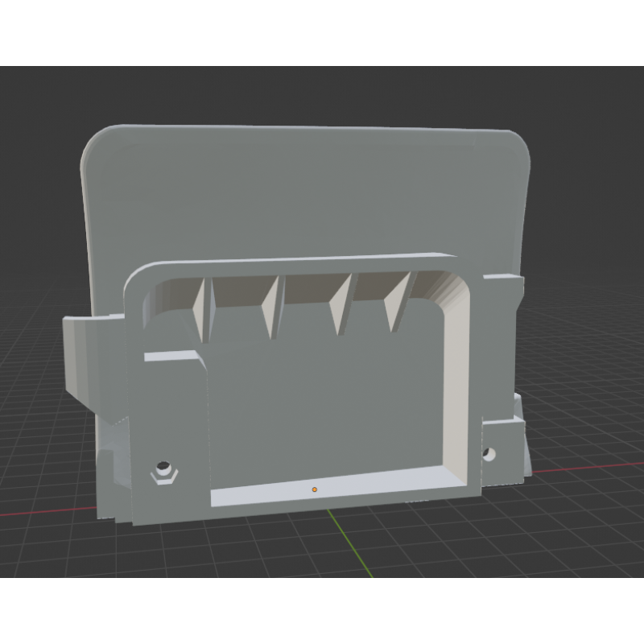Click the third triangular rib from left
Screen dimensions: 644x644
[342, 305]
